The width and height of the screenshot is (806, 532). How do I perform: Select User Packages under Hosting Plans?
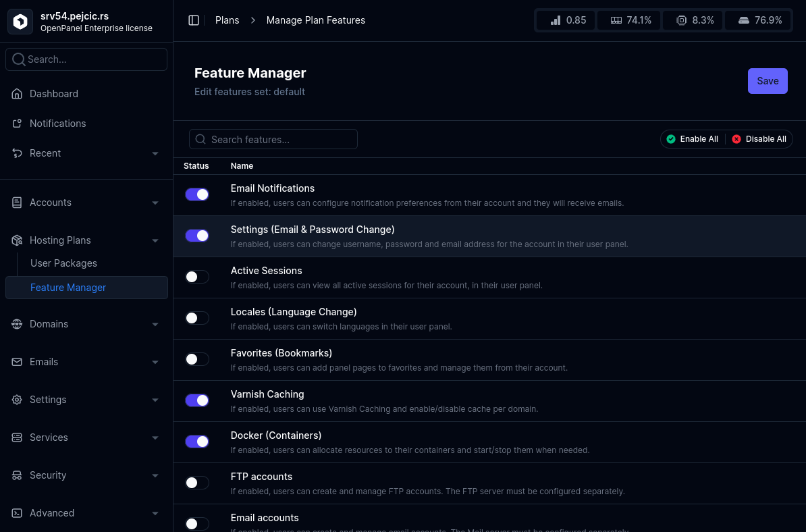(x=63, y=263)
